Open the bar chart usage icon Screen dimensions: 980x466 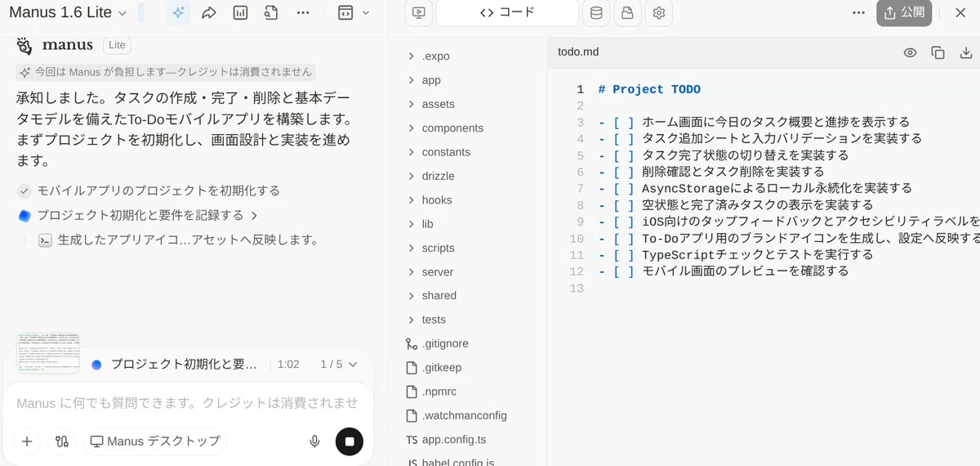click(240, 13)
